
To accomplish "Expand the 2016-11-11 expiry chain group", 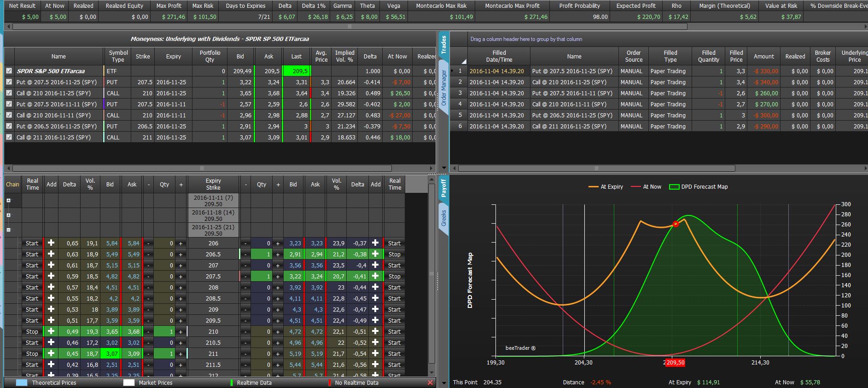I will click(8, 201).
